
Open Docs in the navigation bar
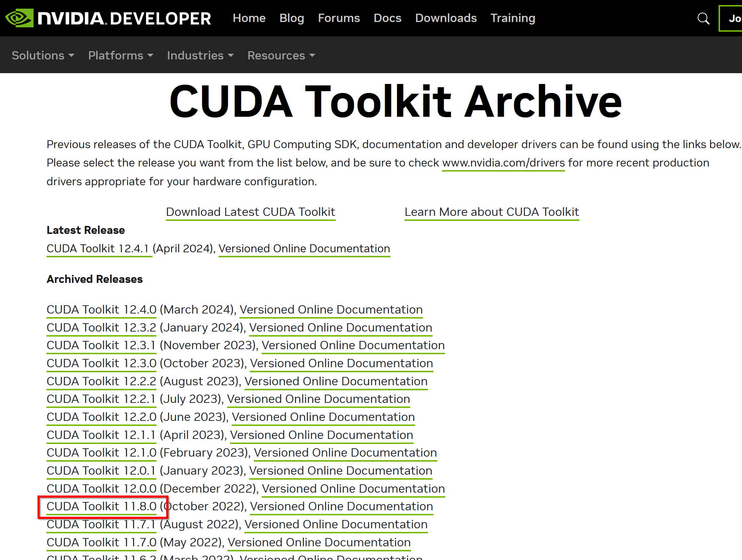(x=388, y=18)
